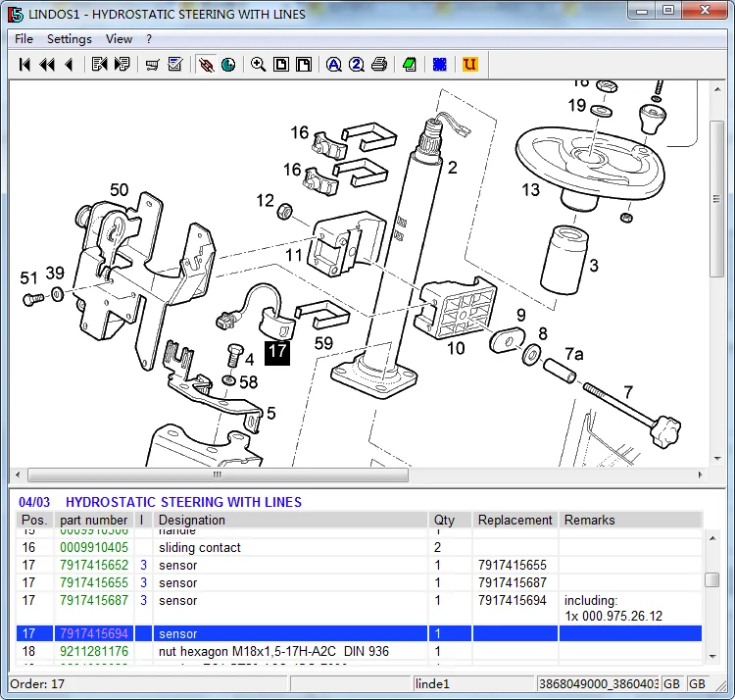
Task: Open the shopping cart icon
Action: point(152,65)
